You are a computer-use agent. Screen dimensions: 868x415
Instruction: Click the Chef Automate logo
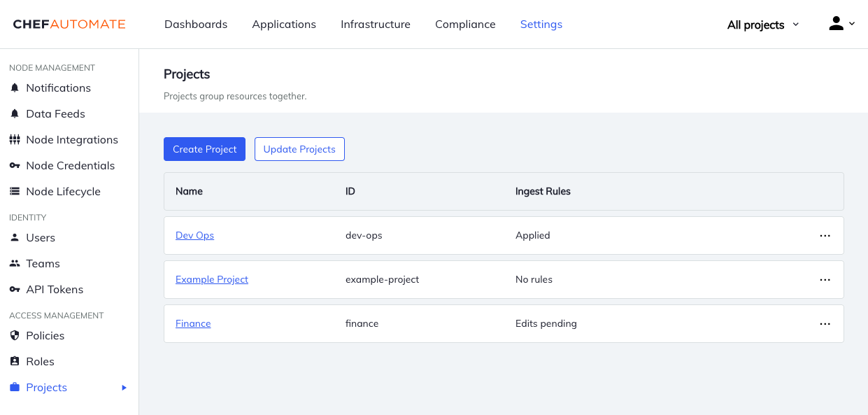tap(68, 23)
